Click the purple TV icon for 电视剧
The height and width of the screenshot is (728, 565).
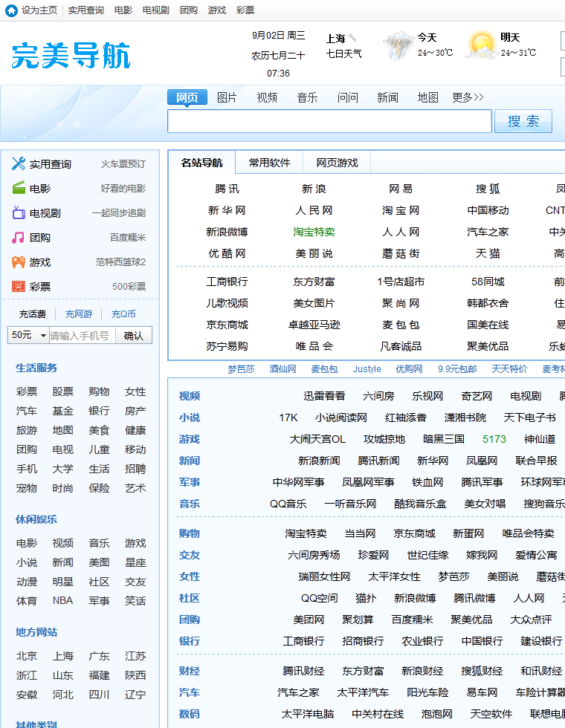pyautogui.click(x=19, y=213)
